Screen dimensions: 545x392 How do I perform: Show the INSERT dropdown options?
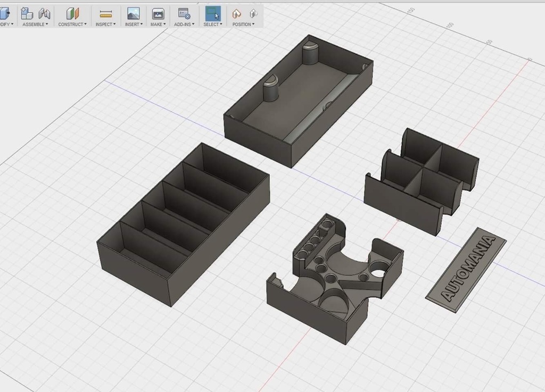pos(134,24)
